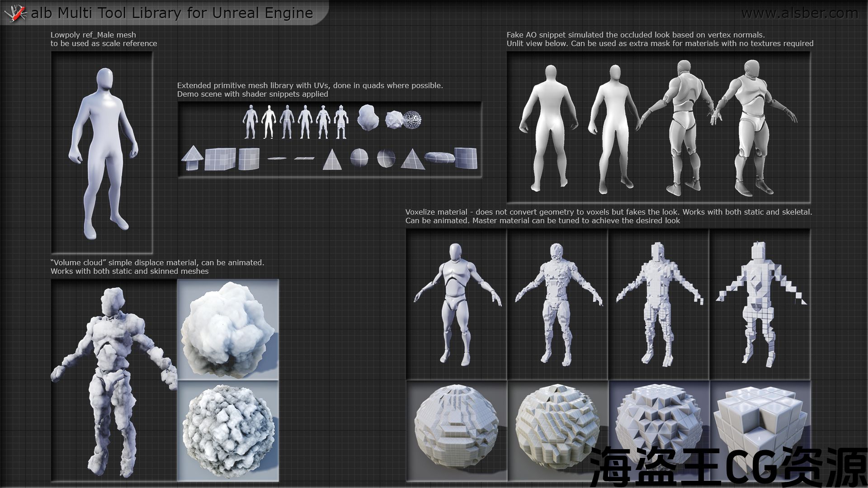Image resolution: width=868 pixels, height=488 pixels.
Task: Open the www.alsber.com website link
Action: [799, 13]
